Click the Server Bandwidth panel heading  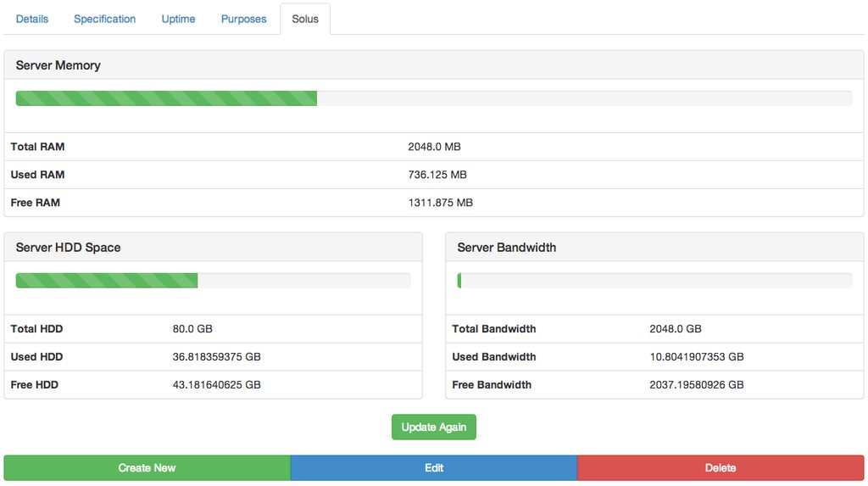506,248
